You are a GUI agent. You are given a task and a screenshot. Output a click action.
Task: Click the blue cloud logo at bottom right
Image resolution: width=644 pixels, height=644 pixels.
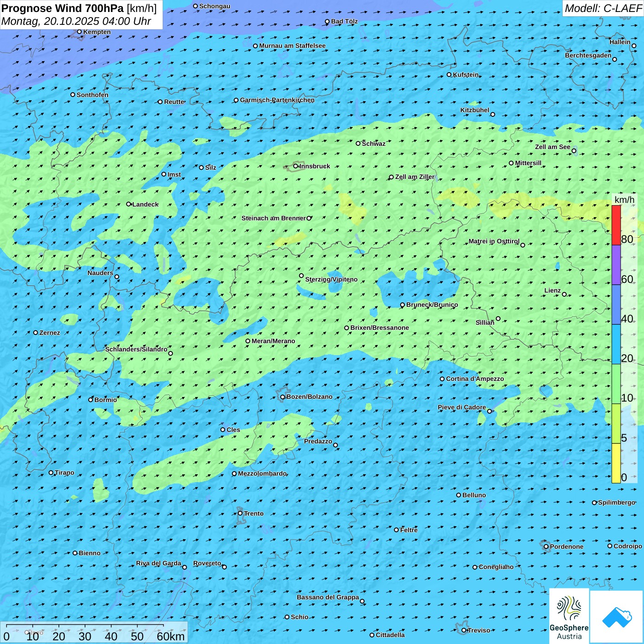point(617,616)
